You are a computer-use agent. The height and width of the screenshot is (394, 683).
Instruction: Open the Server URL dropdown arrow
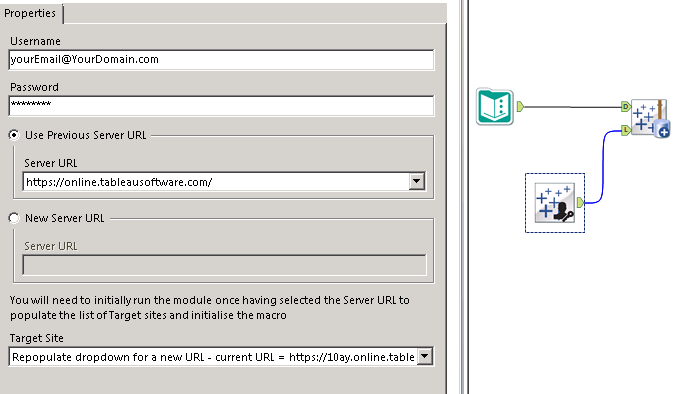click(417, 181)
